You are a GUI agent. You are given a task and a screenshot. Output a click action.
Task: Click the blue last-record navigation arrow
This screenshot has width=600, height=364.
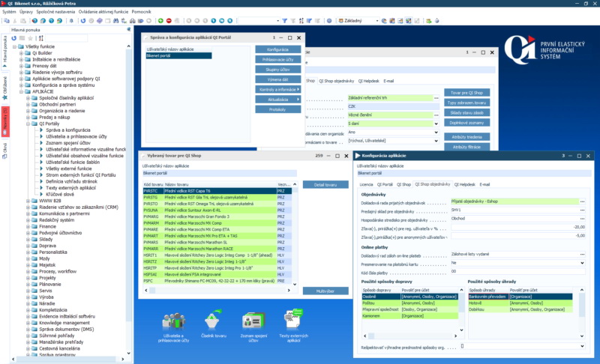[x=229, y=21]
